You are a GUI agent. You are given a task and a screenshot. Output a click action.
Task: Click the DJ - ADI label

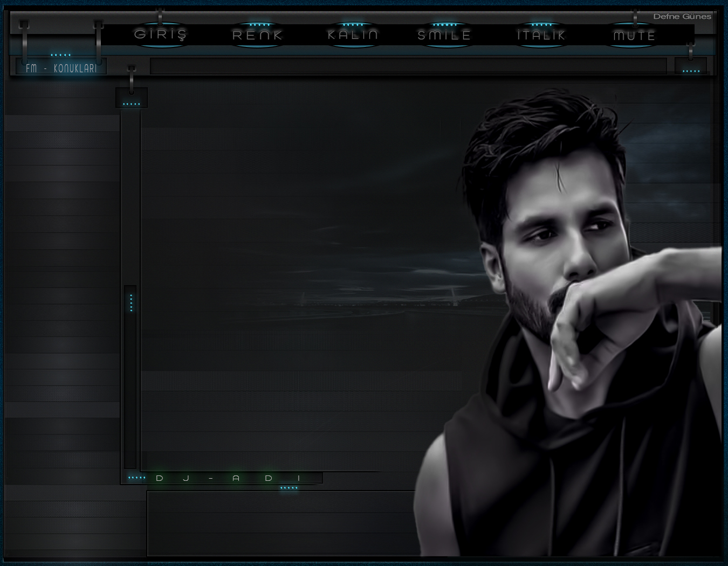[x=229, y=478]
